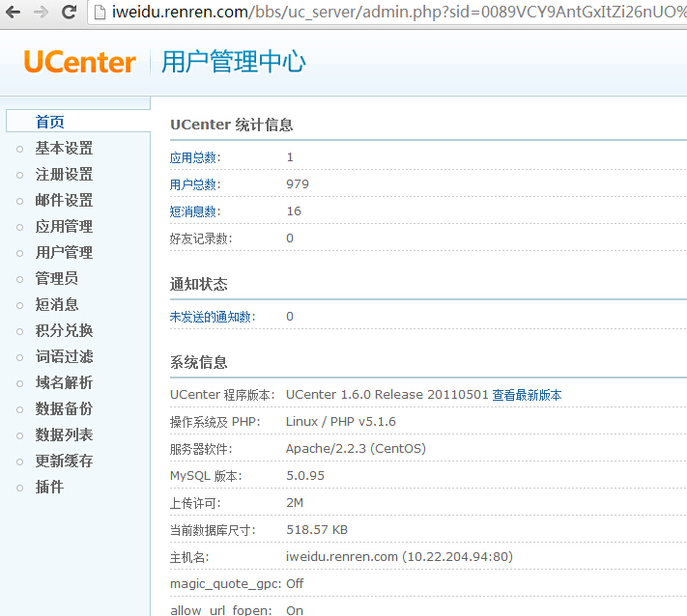
Task: Open 应用管理 menu item
Action: tap(64, 226)
